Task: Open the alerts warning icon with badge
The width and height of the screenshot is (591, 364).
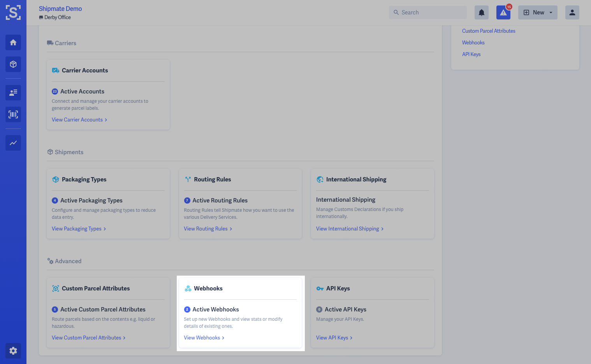Action: point(503,12)
